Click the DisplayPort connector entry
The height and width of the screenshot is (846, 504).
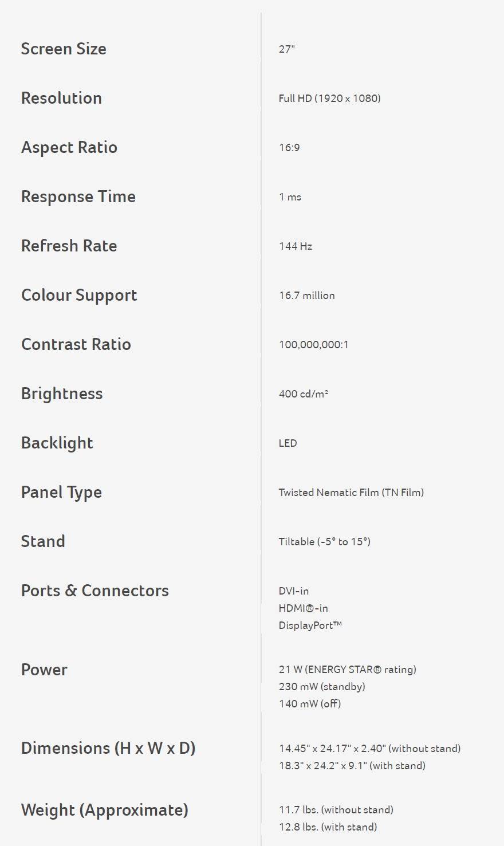[x=310, y=625]
